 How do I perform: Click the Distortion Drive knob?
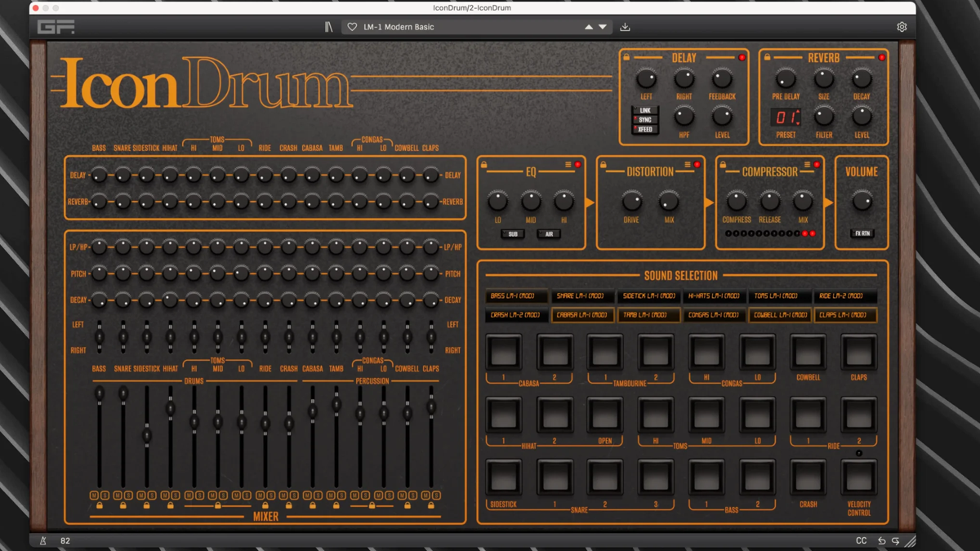click(632, 201)
